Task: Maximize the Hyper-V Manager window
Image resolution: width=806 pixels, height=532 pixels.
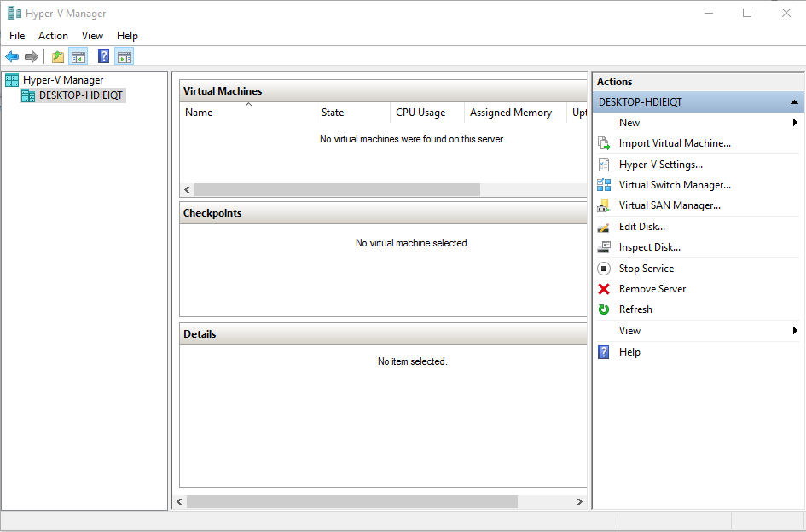Action: [x=747, y=14]
